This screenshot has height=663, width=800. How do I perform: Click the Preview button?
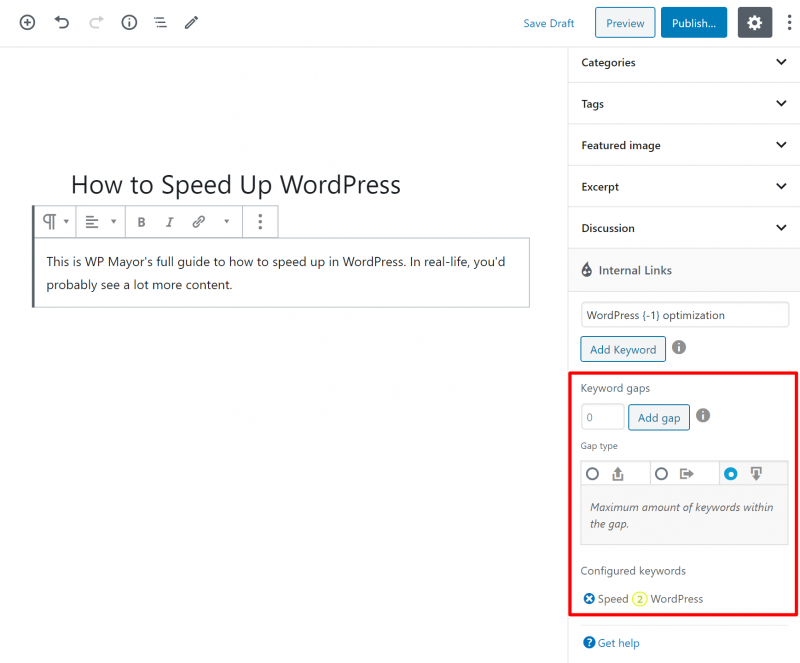625,22
